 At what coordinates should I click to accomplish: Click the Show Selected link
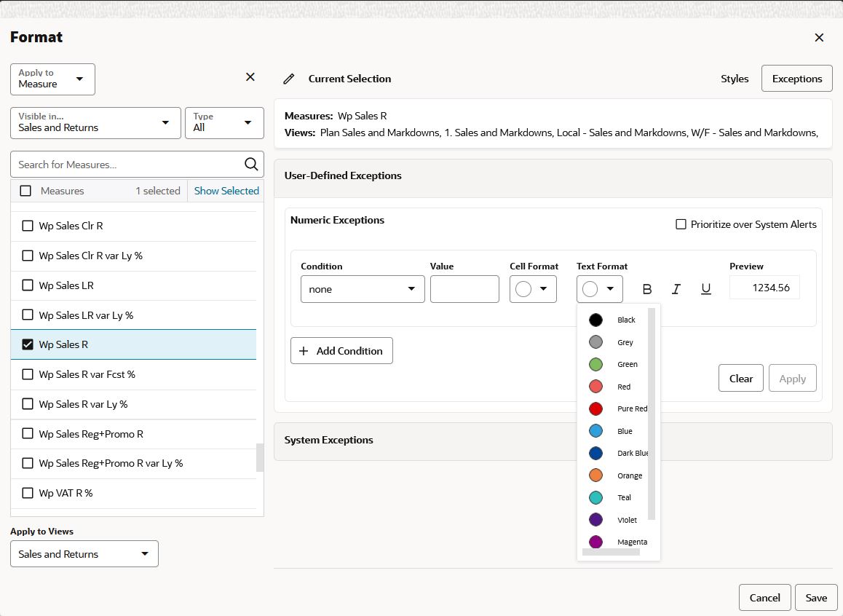[226, 191]
